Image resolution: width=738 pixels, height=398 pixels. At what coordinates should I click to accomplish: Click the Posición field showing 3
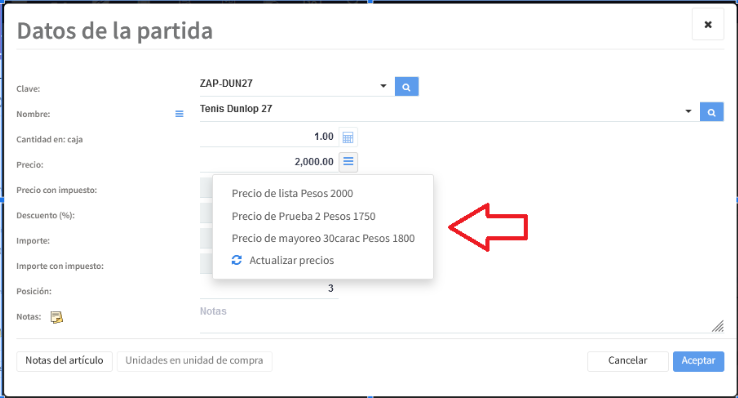tap(269, 288)
